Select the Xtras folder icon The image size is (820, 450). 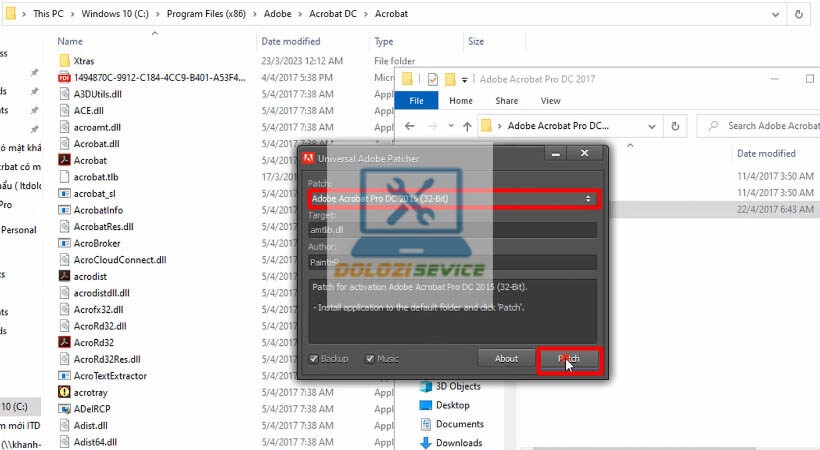coord(64,61)
